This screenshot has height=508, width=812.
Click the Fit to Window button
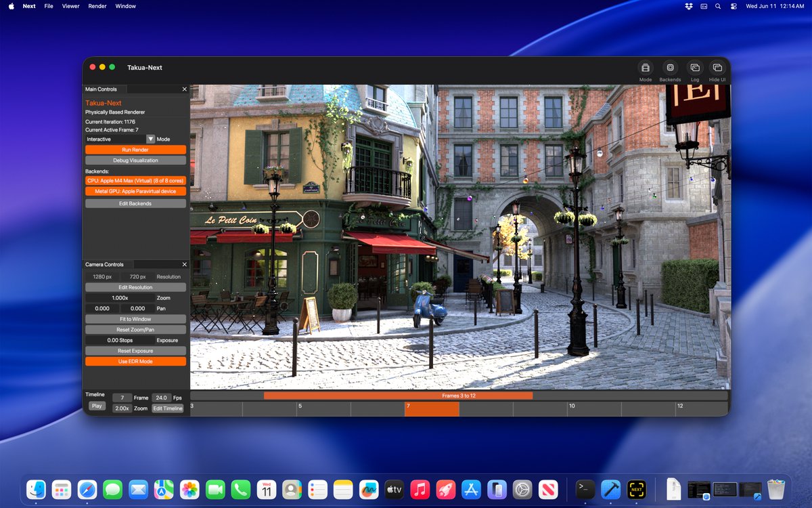[x=135, y=319]
